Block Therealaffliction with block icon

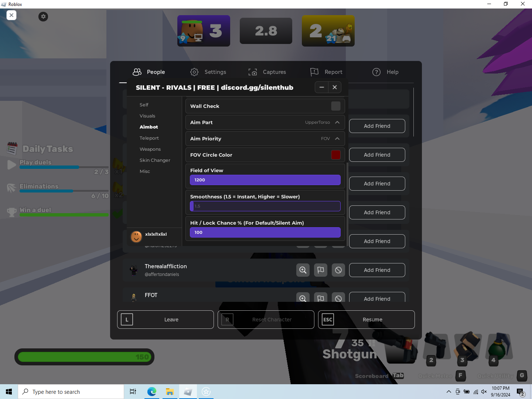coord(338,270)
